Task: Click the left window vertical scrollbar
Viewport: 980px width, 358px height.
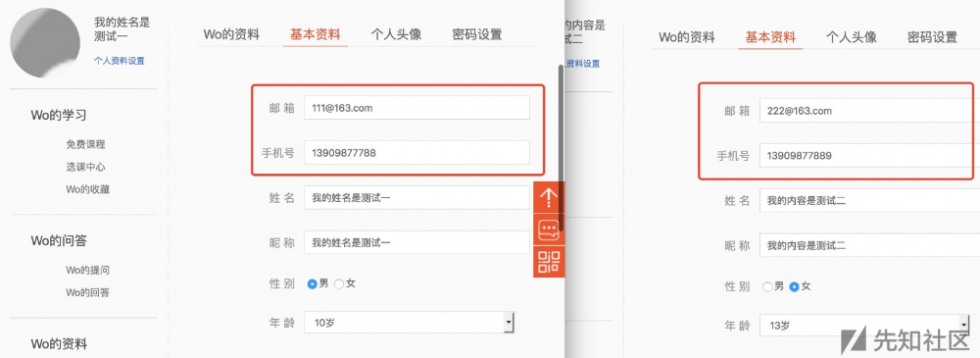Action: coord(561,147)
